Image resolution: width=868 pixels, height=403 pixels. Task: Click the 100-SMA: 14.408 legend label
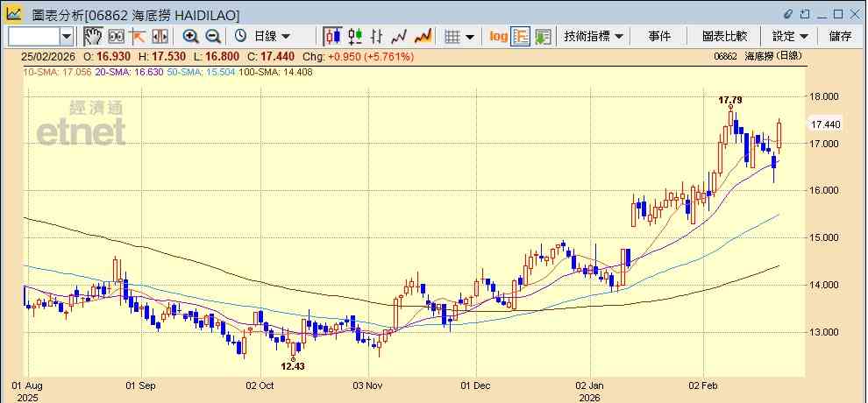coord(275,72)
